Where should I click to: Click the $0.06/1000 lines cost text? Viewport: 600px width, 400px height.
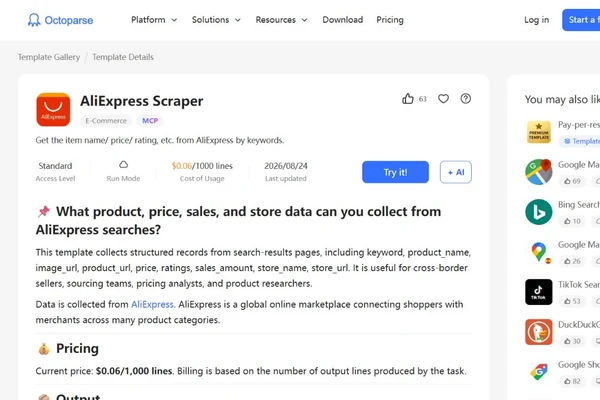pyautogui.click(x=202, y=166)
